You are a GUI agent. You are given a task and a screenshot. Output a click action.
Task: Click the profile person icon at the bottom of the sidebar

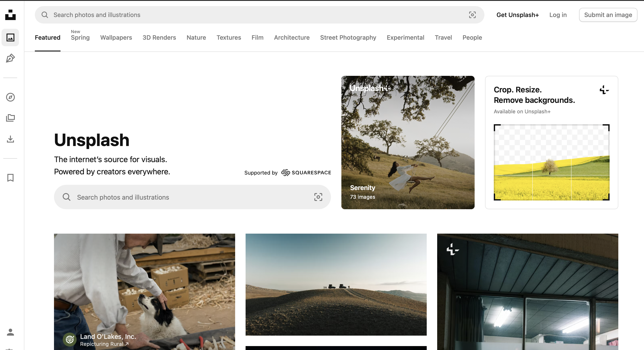click(x=10, y=332)
